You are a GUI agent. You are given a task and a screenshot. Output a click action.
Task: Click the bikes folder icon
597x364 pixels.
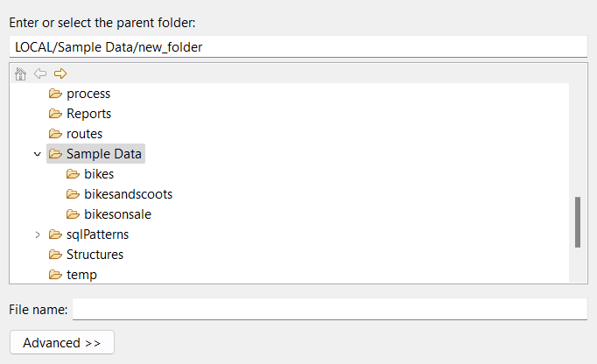74,174
